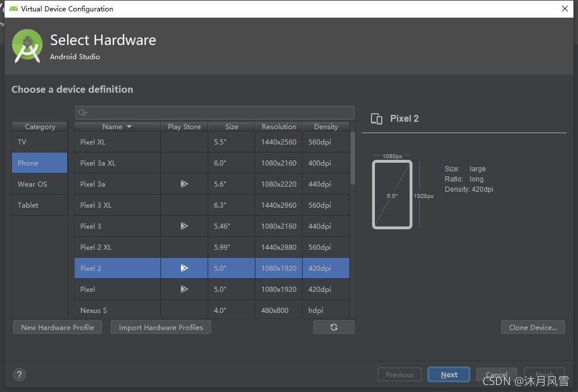578x392 pixels.
Task: Click the Previous button
Action: pyautogui.click(x=399, y=374)
